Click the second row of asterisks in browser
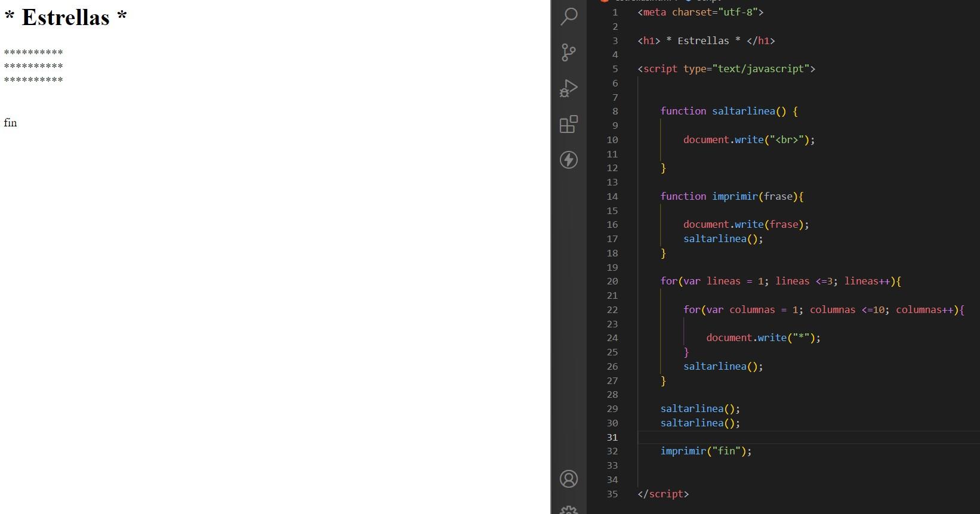The height and width of the screenshot is (514, 980). tap(33, 67)
